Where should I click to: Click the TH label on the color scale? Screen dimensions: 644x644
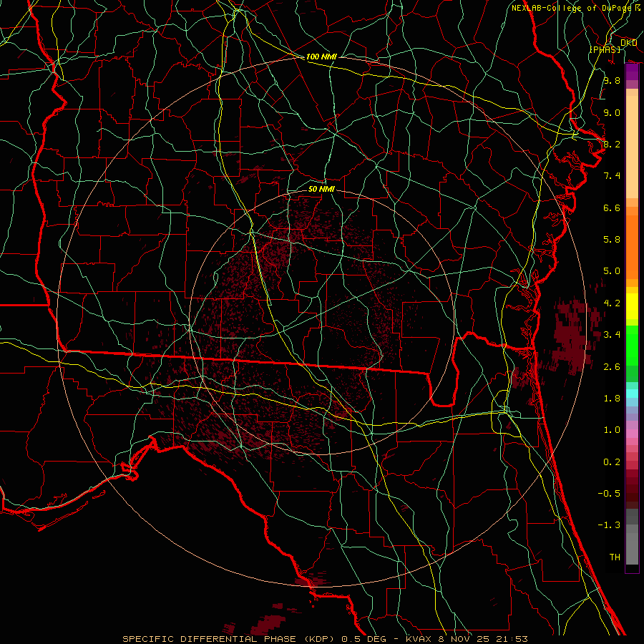[615, 557]
